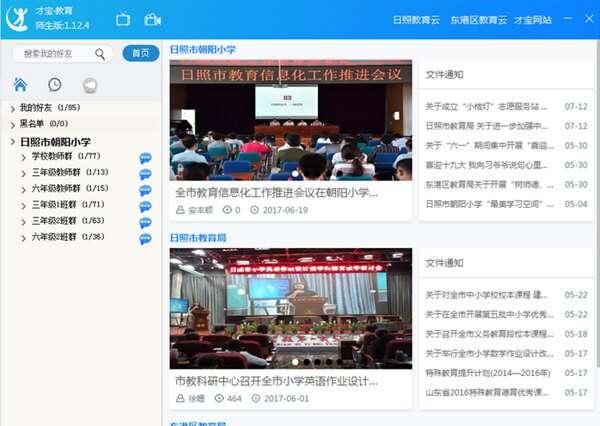The height and width of the screenshot is (426, 600).
Task: Open the 东港区教育云 tab
Action: (477, 19)
